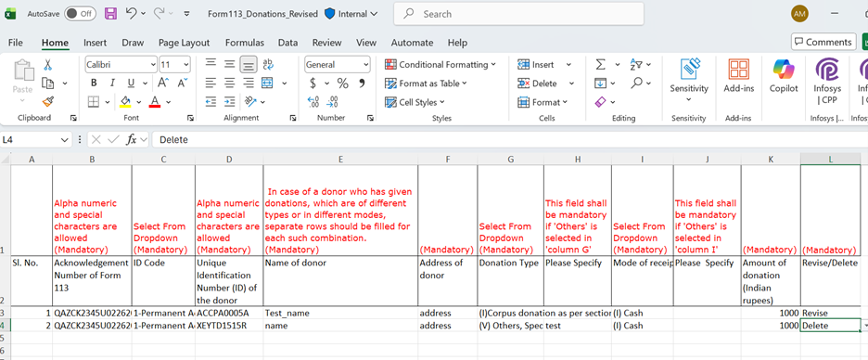The width and height of the screenshot is (868, 360).
Task: Click the Search box in title bar
Action: coord(518,14)
